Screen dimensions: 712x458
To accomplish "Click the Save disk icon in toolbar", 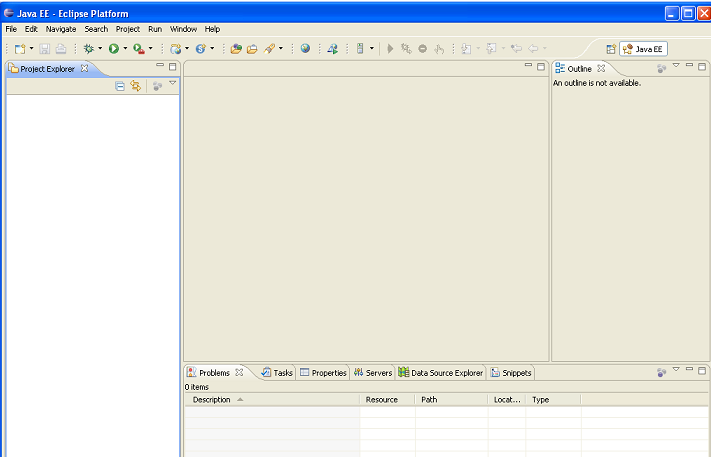I will (45, 48).
